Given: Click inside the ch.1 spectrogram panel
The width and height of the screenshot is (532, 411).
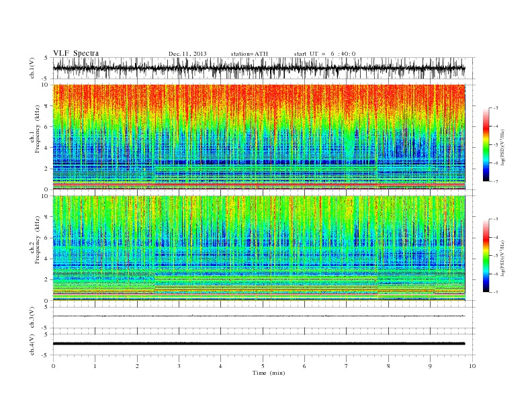Looking at the screenshot, I should click(259, 137).
